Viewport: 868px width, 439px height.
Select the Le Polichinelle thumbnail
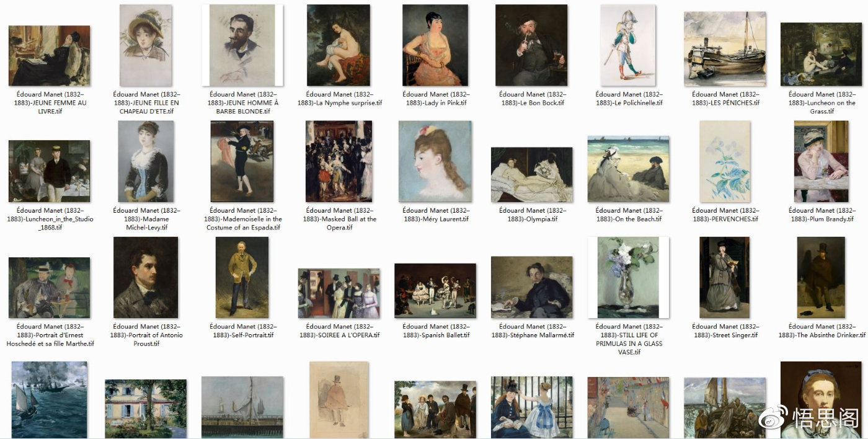(x=628, y=45)
